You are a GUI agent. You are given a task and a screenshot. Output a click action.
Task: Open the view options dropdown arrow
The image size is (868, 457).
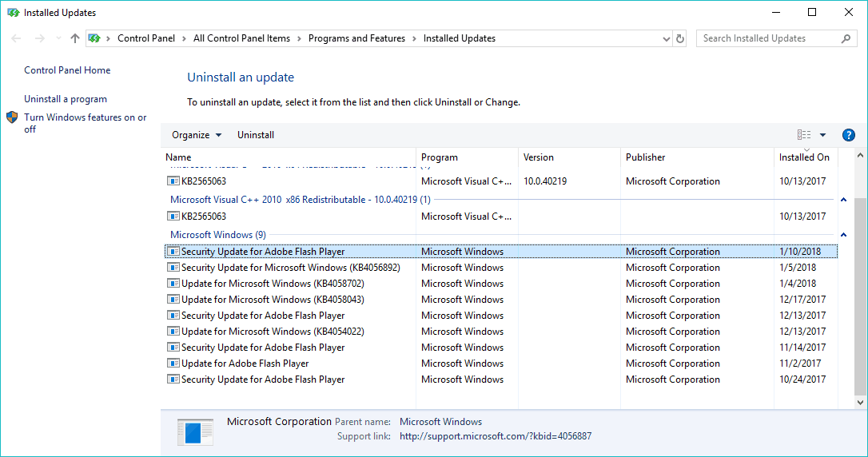coord(822,135)
